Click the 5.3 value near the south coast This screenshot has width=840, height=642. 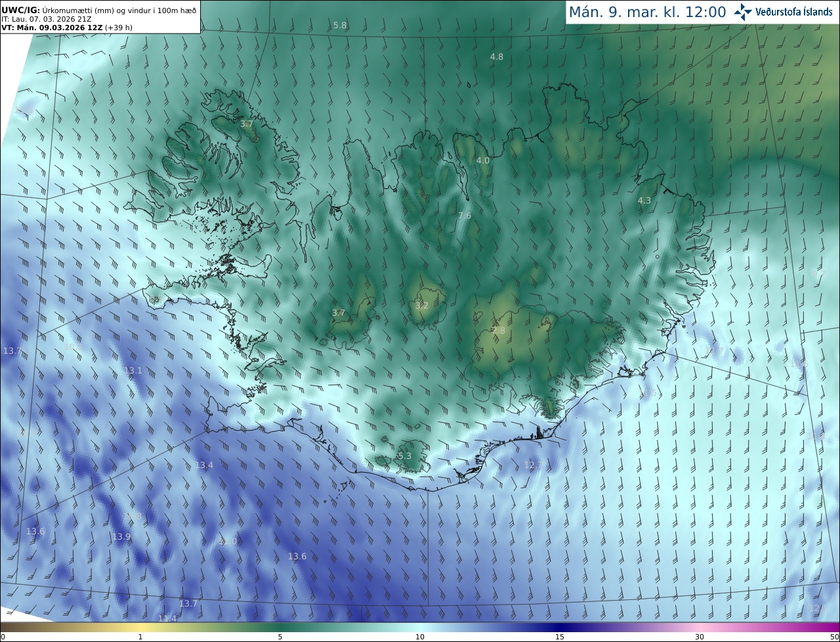pos(404,456)
